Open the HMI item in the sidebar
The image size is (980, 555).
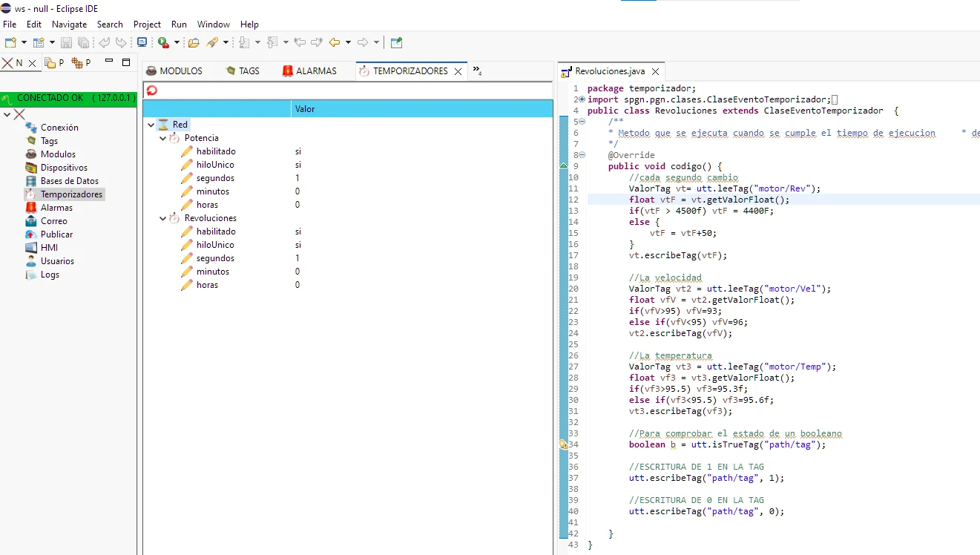coord(49,248)
